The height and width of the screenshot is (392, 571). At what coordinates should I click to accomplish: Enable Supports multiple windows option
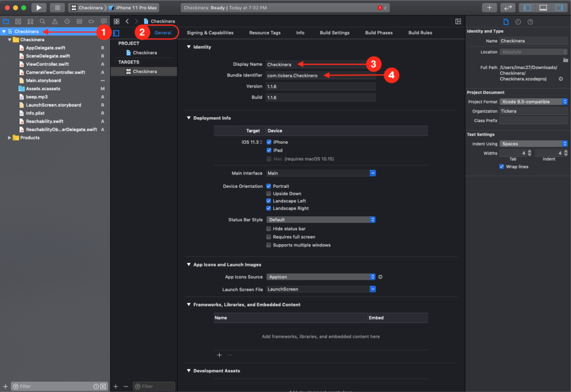[x=268, y=245]
